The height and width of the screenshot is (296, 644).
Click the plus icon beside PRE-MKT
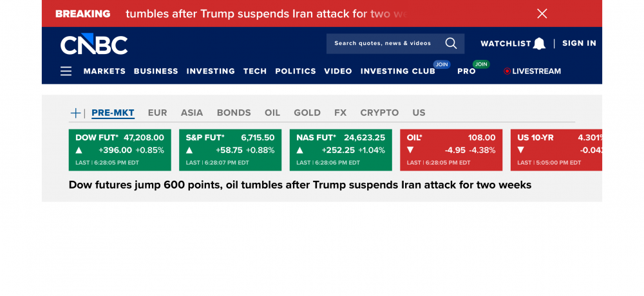tap(75, 113)
